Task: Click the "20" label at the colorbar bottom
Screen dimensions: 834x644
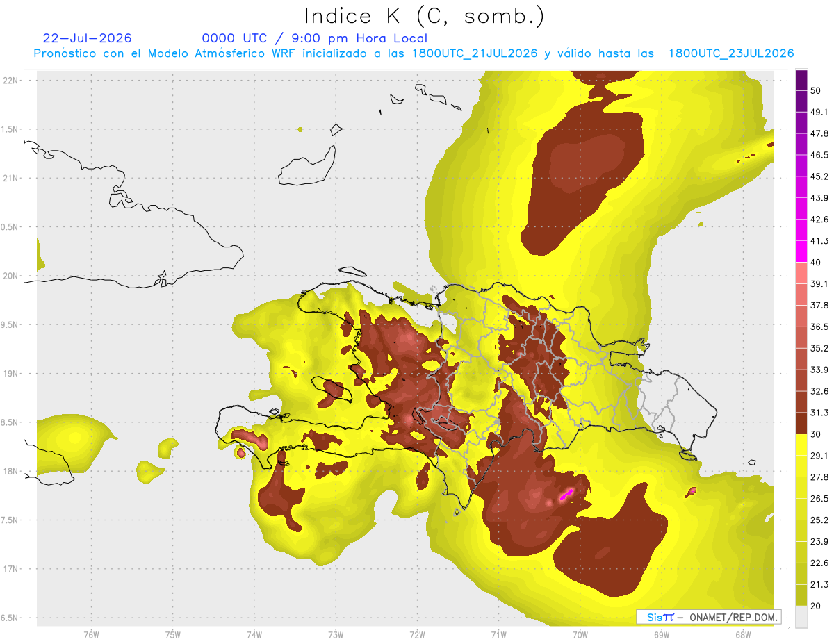Action: point(817,606)
